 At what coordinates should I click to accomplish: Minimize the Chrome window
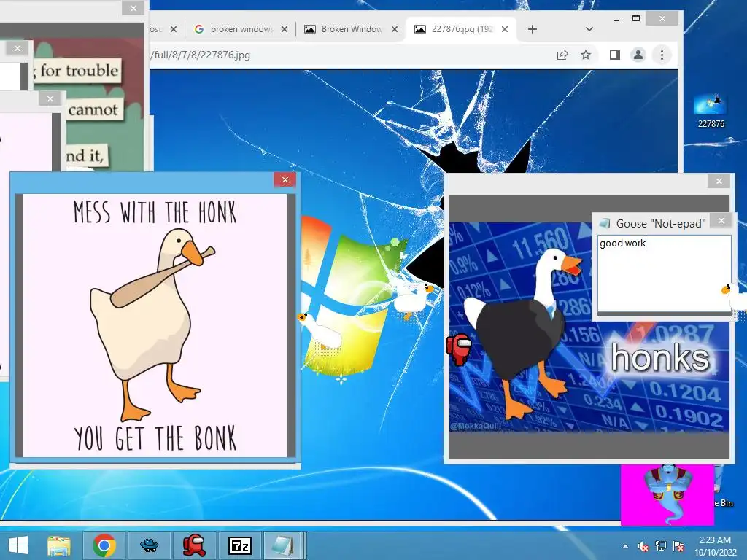point(616,19)
